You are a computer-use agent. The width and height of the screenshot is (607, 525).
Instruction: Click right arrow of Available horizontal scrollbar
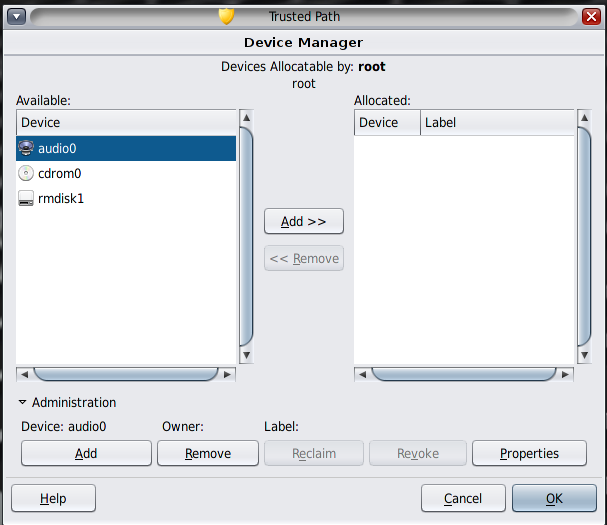227,374
